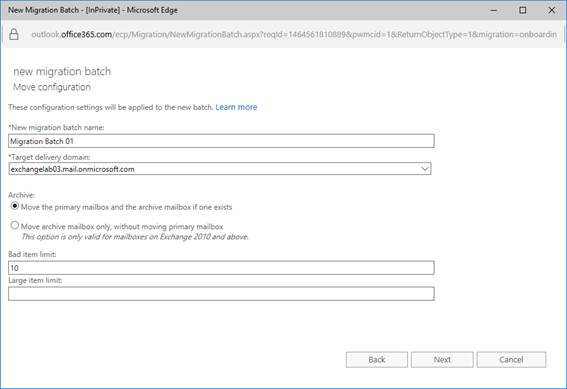Screen dimensions: 567x389
Task: Select Move the primary mailbox and archive option
Action: point(14,206)
